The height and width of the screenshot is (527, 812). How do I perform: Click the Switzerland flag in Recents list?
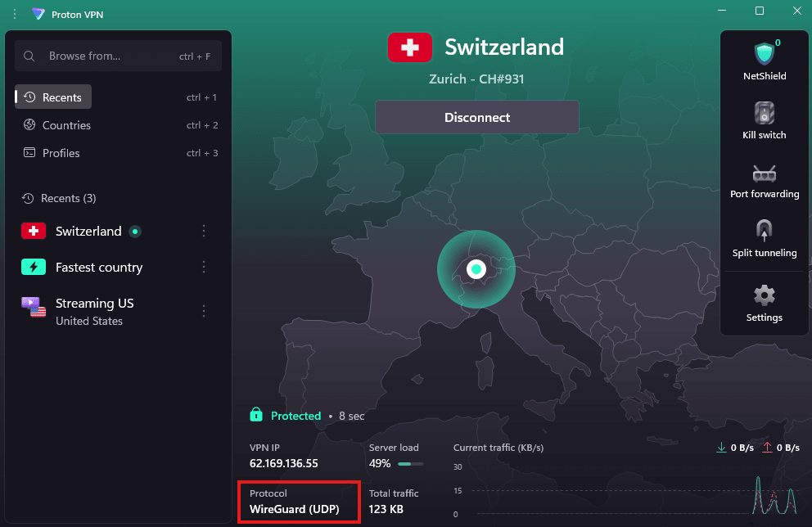33,231
